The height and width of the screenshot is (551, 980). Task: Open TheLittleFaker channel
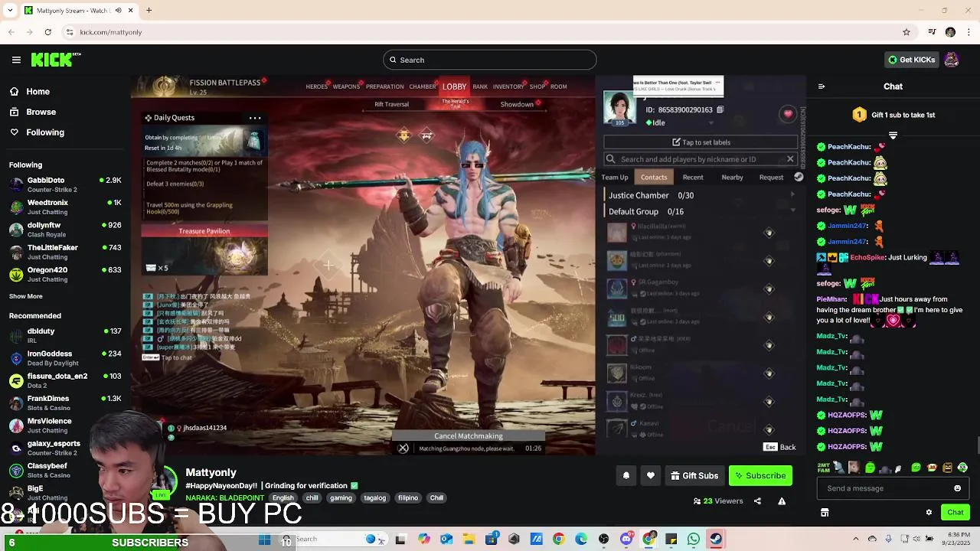(x=65, y=252)
